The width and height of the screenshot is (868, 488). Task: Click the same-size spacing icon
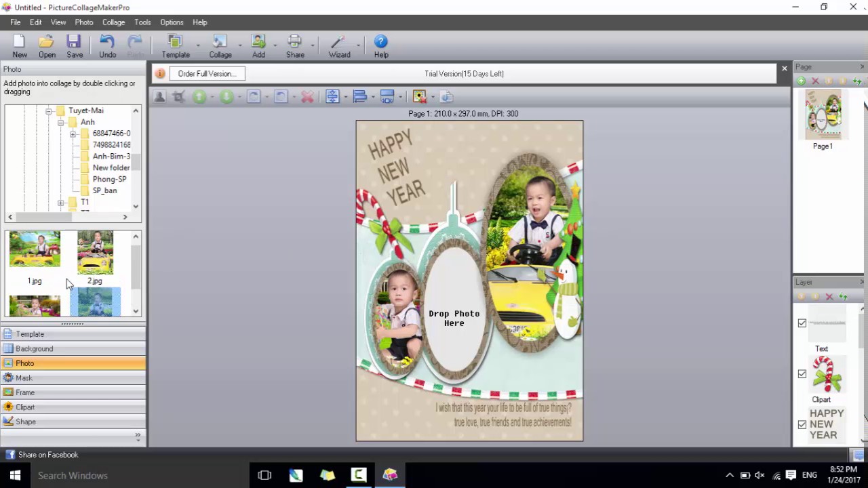tap(387, 97)
